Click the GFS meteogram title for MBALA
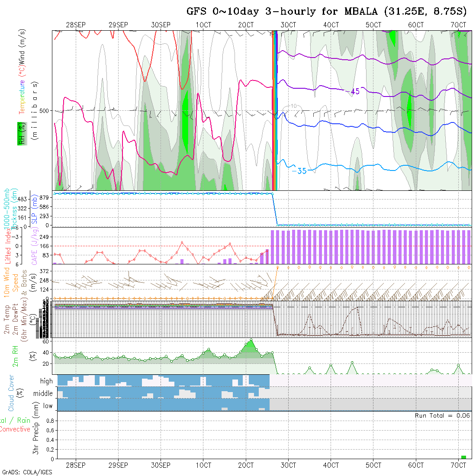Viewport: 476px width, 476px height. tap(326, 11)
